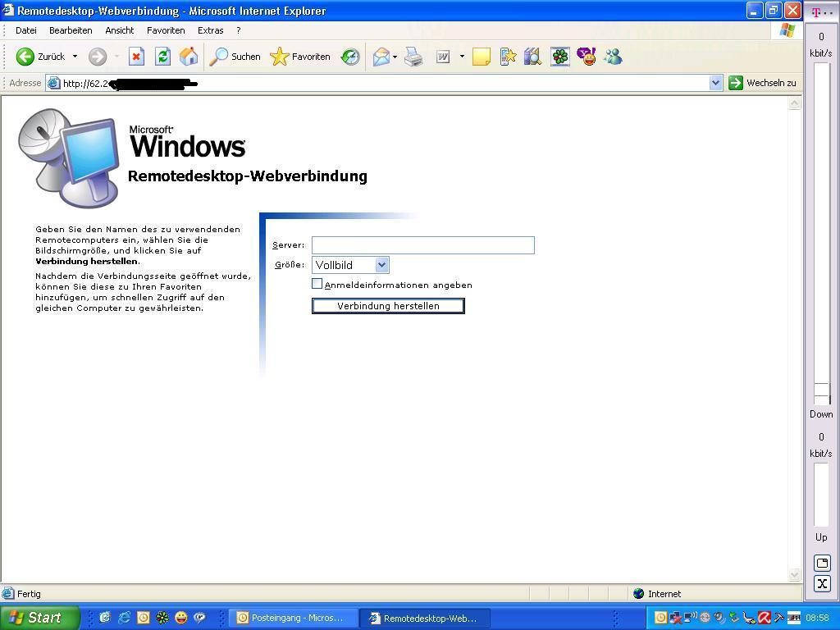Image resolution: width=840 pixels, height=630 pixels.
Task: Open the Datei menu
Action: (25, 30)
